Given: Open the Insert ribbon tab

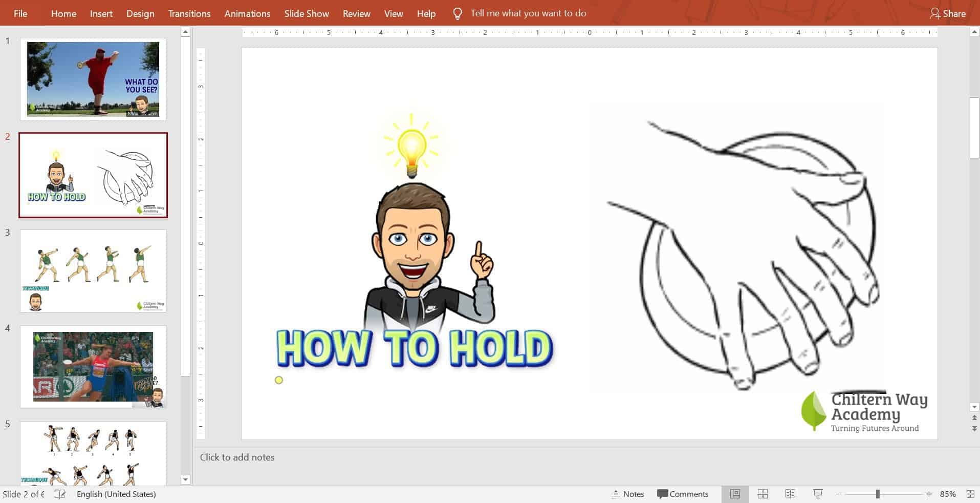Looking at the screenshot, I should click(101, 14).
